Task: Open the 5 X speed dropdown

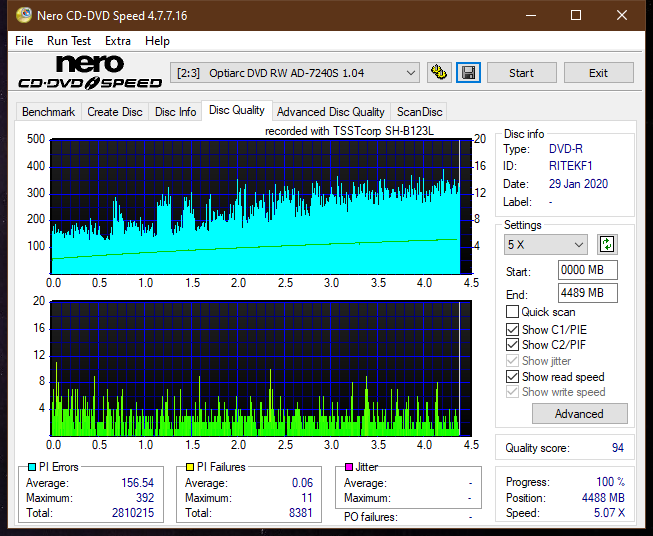Action: [546, 244]
